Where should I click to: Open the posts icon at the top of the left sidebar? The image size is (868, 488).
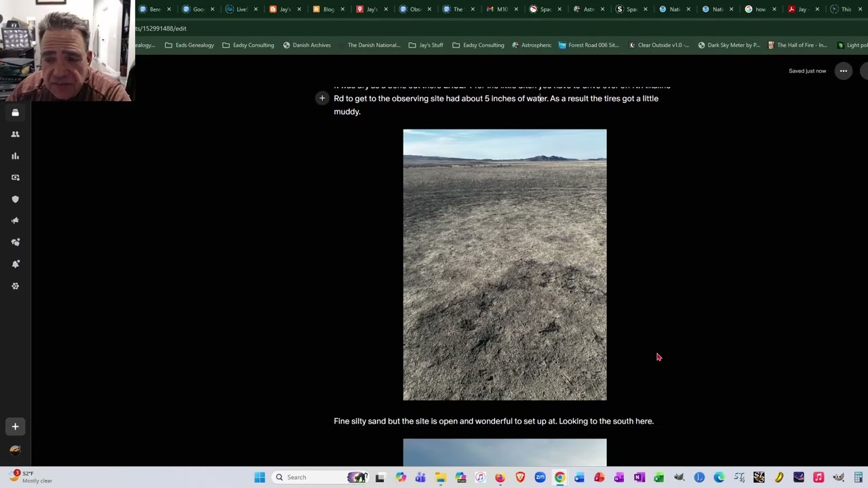(x=15, y=113)
